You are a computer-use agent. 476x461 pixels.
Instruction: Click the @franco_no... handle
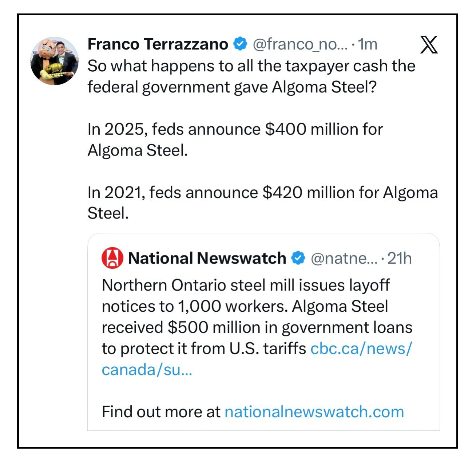[300, 44]
